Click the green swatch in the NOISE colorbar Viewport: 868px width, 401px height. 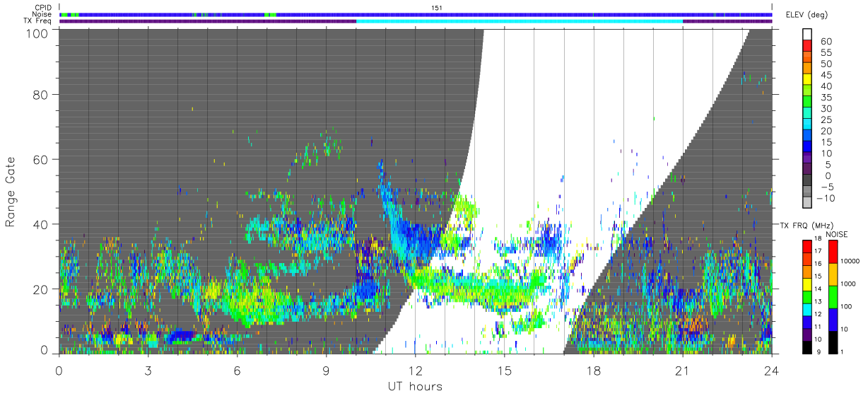(833, 297)
